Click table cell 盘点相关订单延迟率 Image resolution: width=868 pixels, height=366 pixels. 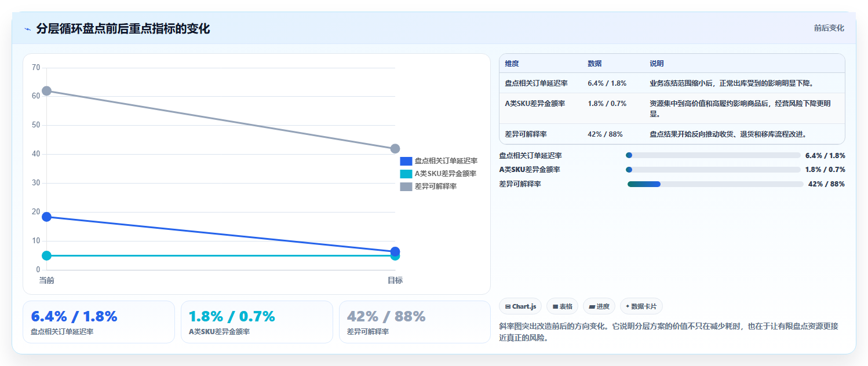536,83
